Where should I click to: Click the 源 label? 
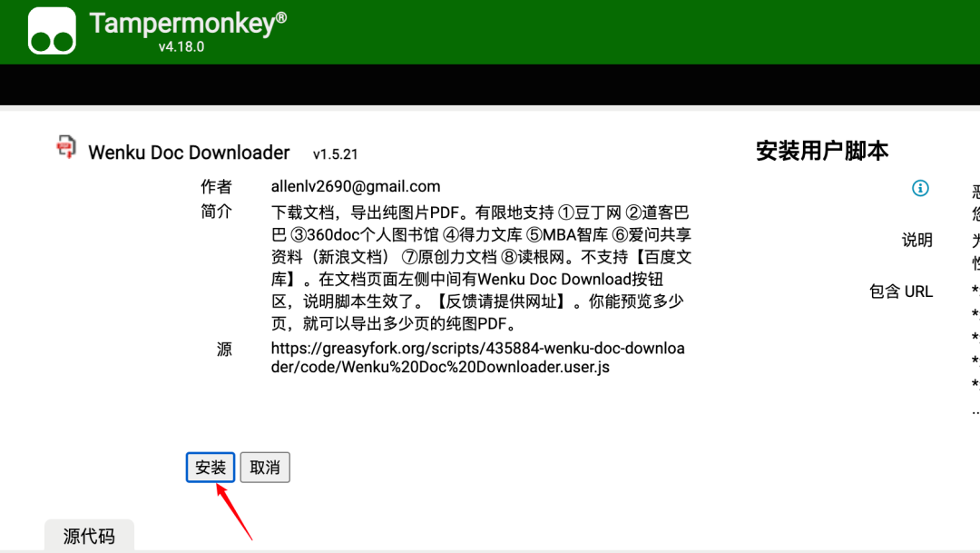pos(224,349)
